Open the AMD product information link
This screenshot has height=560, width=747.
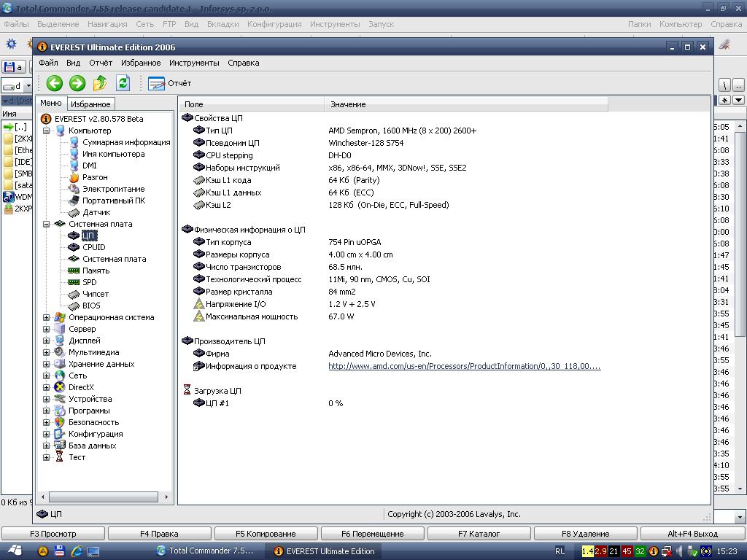464,366
